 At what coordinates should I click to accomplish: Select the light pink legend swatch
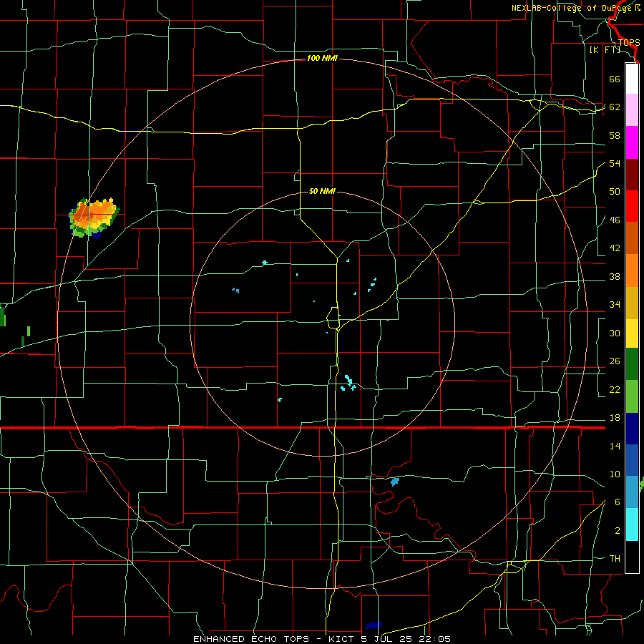632,110
